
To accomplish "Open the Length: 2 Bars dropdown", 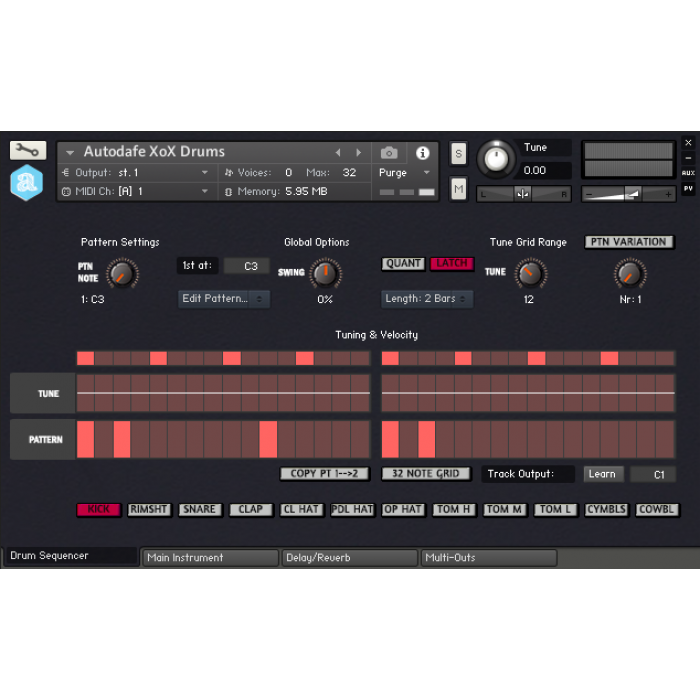I will (x=427, y=299).
